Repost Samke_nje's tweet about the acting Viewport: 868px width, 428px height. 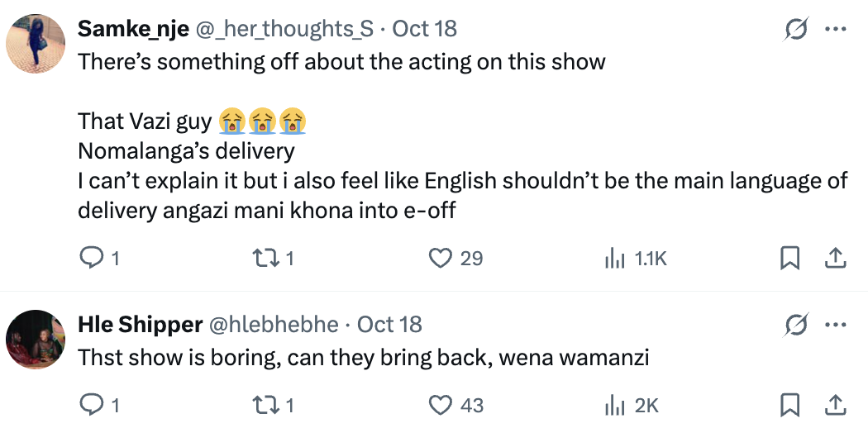click(266, 259)
